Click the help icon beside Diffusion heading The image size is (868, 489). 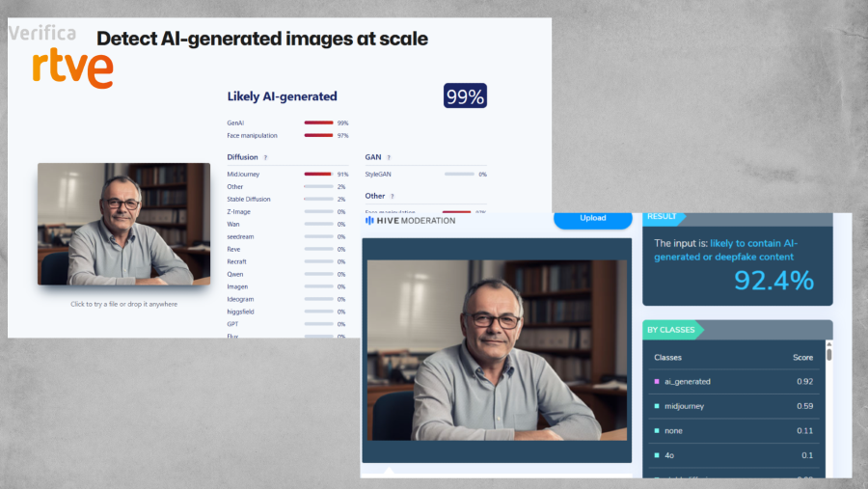pos(266,158)
